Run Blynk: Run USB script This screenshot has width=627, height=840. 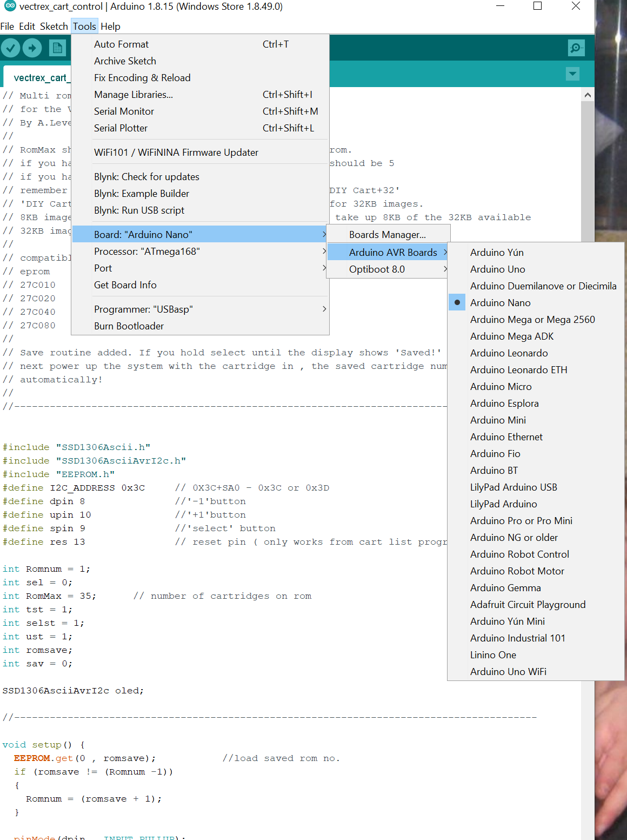coord(200,210)
